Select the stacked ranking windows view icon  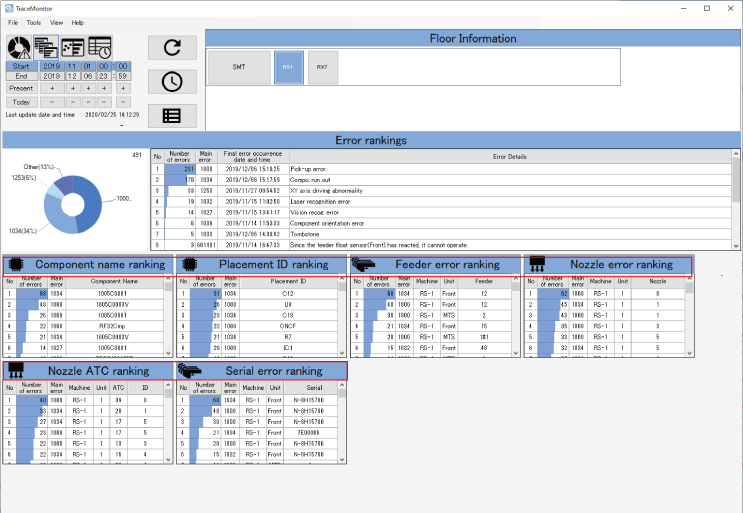tap(46, 47)
